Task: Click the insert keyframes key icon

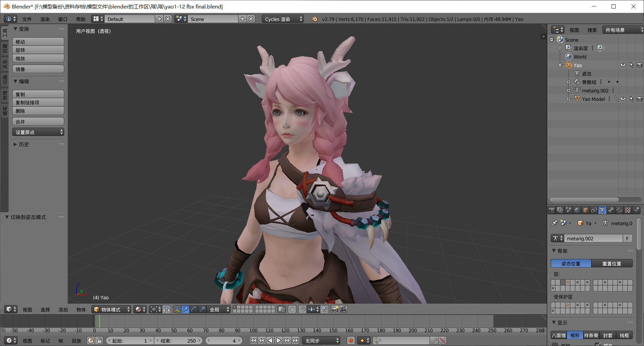Action: click(x=434, y=341)
